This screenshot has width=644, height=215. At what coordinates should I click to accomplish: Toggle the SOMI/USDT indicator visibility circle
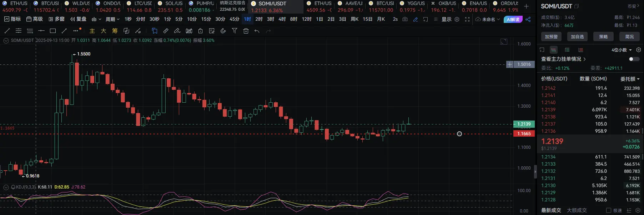pos(6,41)
